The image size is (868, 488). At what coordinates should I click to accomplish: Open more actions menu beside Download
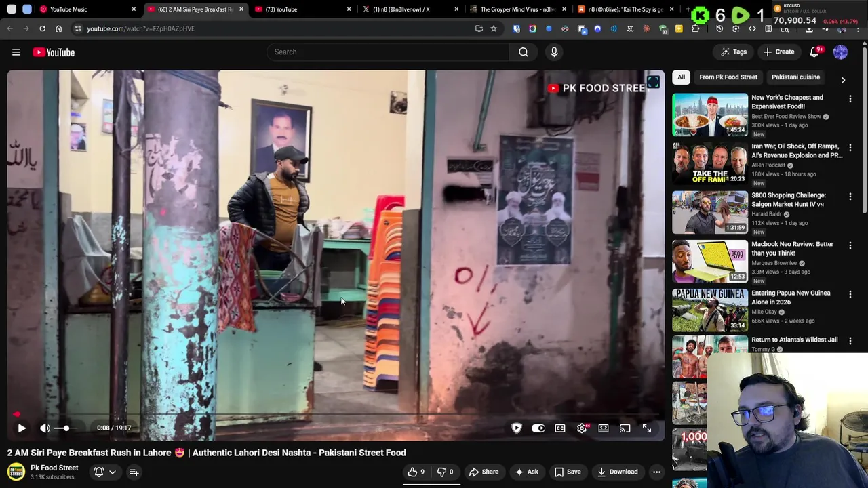pos(656,472)
